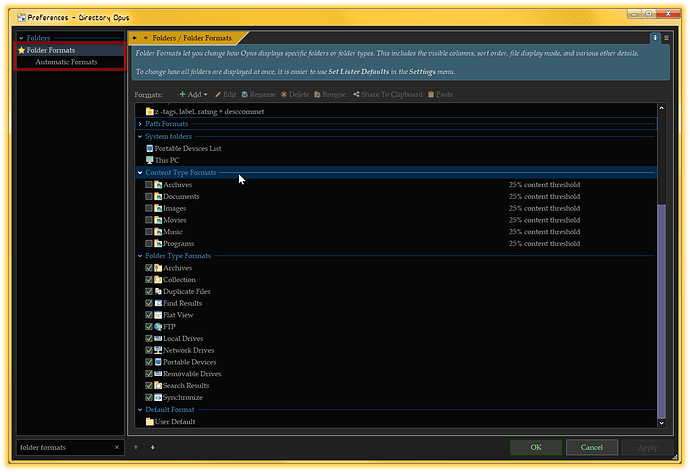Click the Portable Devices List icon
Viewport: 690px width, 472px height.
point(150,148)
